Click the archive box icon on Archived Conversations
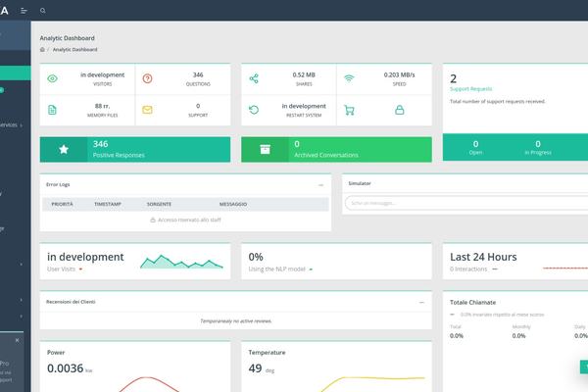Image resolution: width=588 pixels, height=392 pixels. (x=266, y=149)
